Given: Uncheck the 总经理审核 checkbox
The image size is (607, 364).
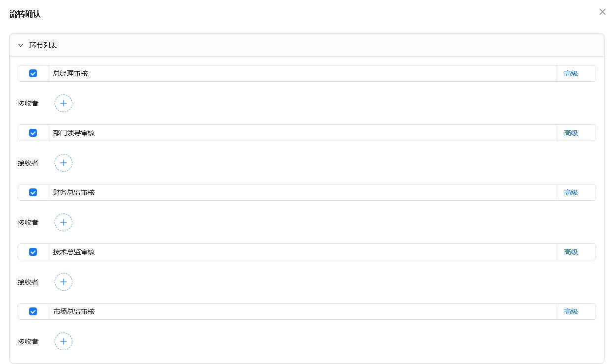Looking at the screenshot, I should [33, 73].
